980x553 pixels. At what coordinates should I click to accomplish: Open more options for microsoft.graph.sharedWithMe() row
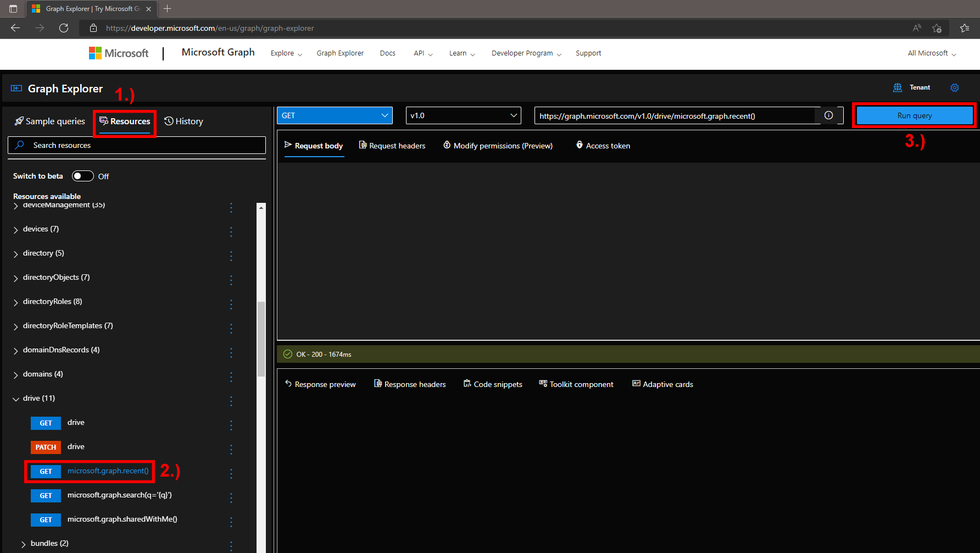pos(231,522)
